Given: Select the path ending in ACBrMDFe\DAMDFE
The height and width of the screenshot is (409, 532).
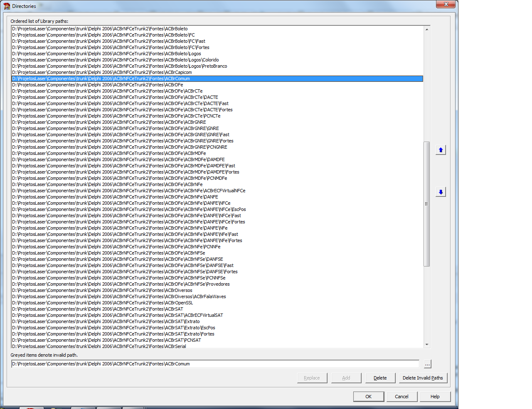Looking at the screenshot, I should point(217,159).
